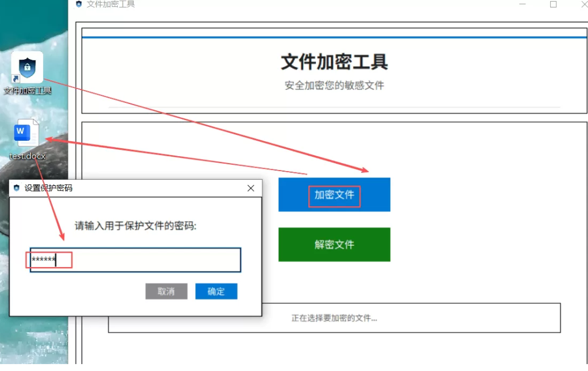Click the 请输入用于保护文件的密码 prompt label
This screenshot has width=588, height=371.
click(136, 226)
